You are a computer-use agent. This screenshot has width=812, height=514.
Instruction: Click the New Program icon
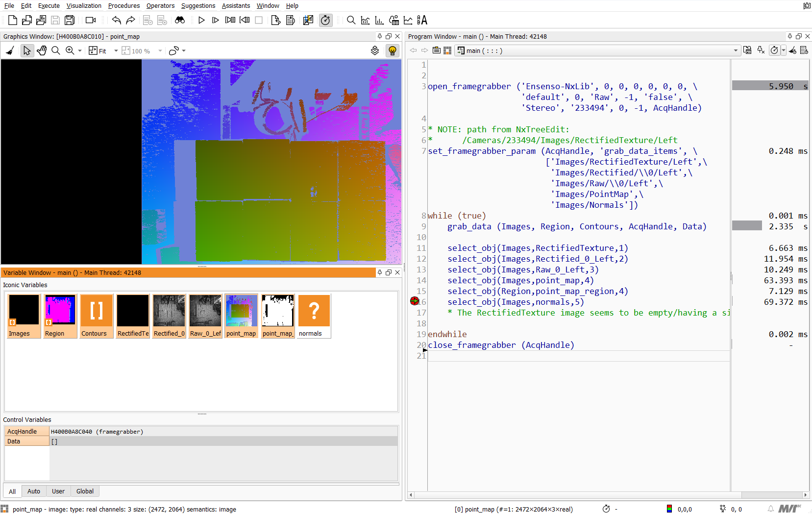[x=13, y=20]
